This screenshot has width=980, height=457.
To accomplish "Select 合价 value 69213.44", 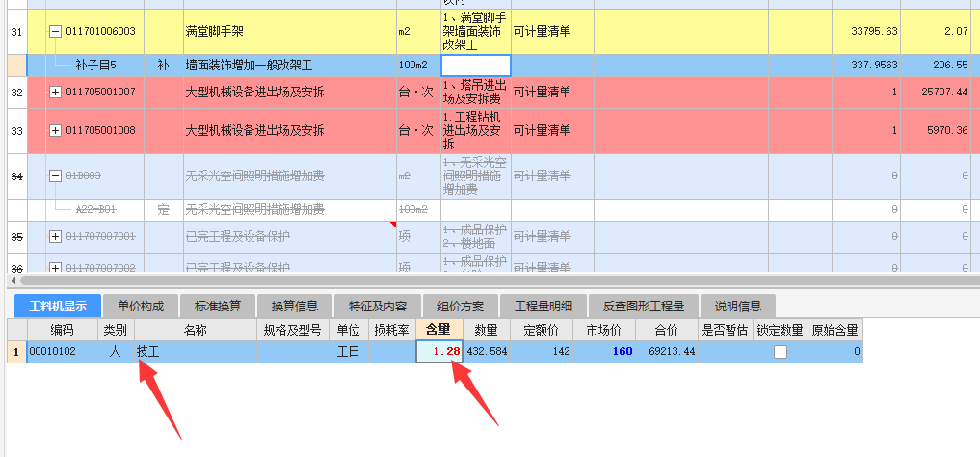I will tap(666, 351).
